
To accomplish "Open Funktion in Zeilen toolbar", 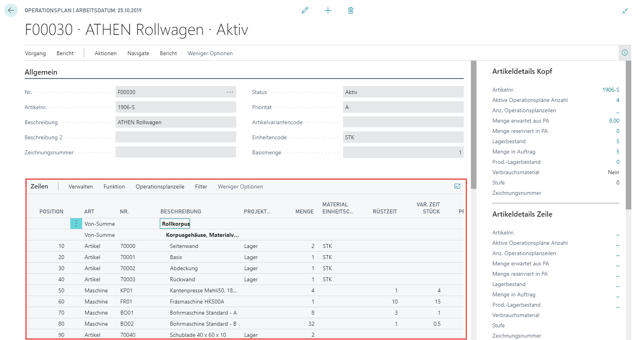I will pos(114,186).
